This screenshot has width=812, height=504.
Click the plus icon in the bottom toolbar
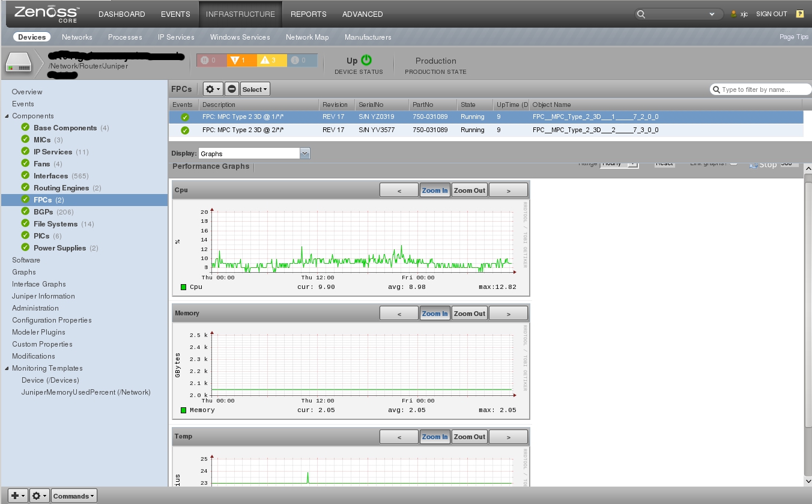tap(14, 496)
